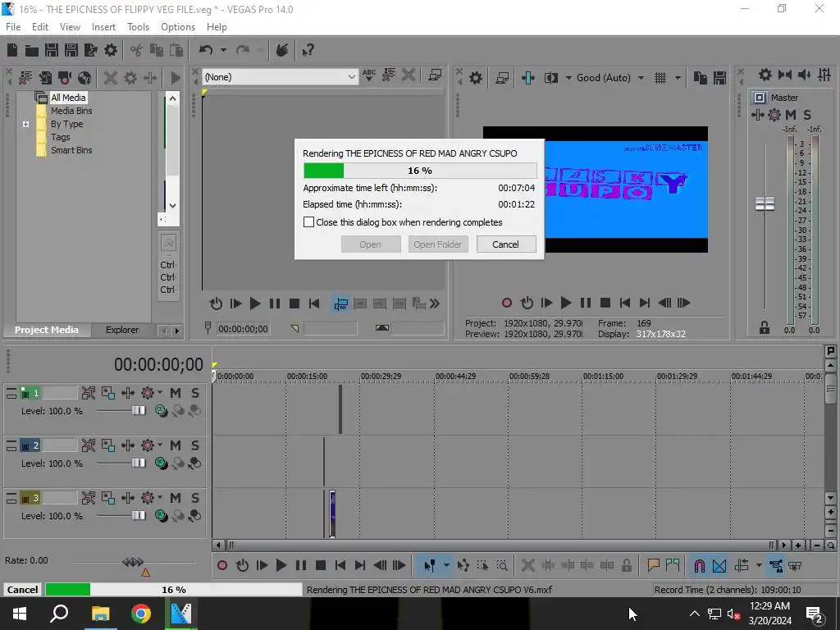The height and width of the screenshot is (630, 840).
Task: Open the View menu
Action: pos(70,27)
